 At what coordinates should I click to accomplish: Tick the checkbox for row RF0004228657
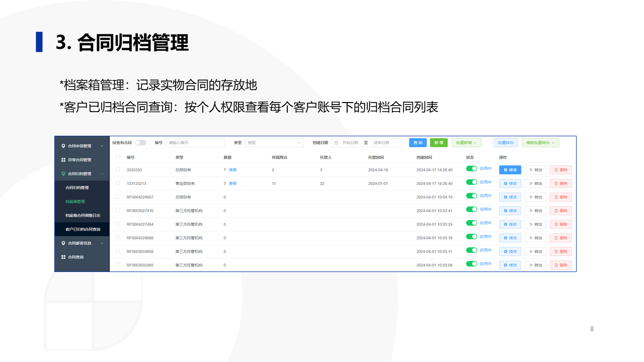point(118,197)
